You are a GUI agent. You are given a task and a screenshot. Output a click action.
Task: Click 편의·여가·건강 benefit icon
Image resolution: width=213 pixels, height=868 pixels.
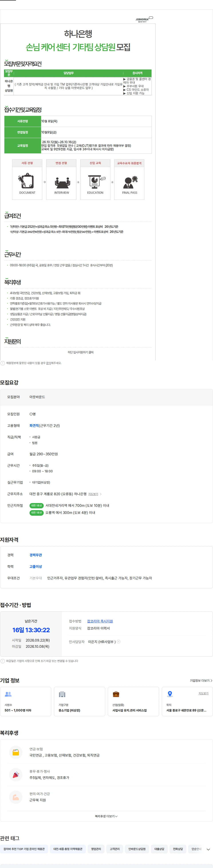click(x=16, y=797)
